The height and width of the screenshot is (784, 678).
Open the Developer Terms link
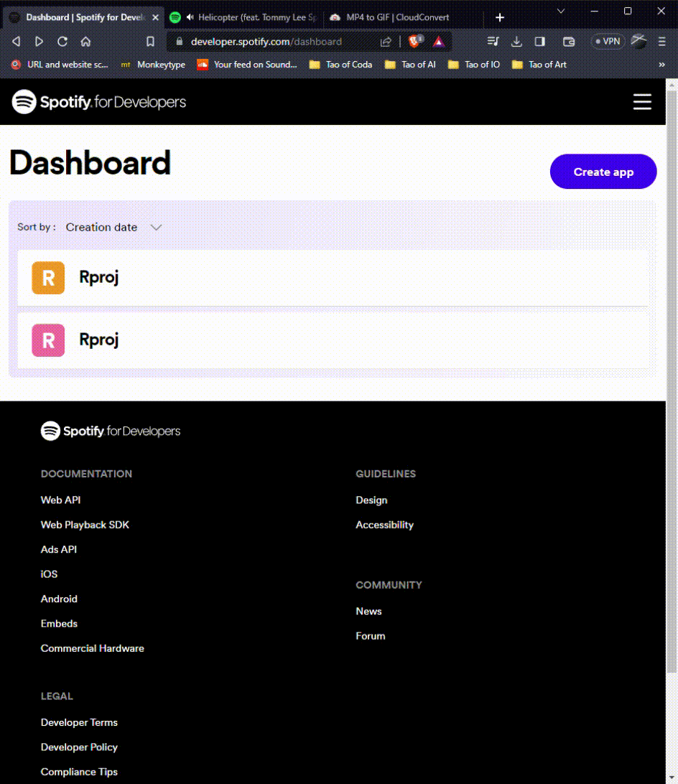click(x=79, y=722)
